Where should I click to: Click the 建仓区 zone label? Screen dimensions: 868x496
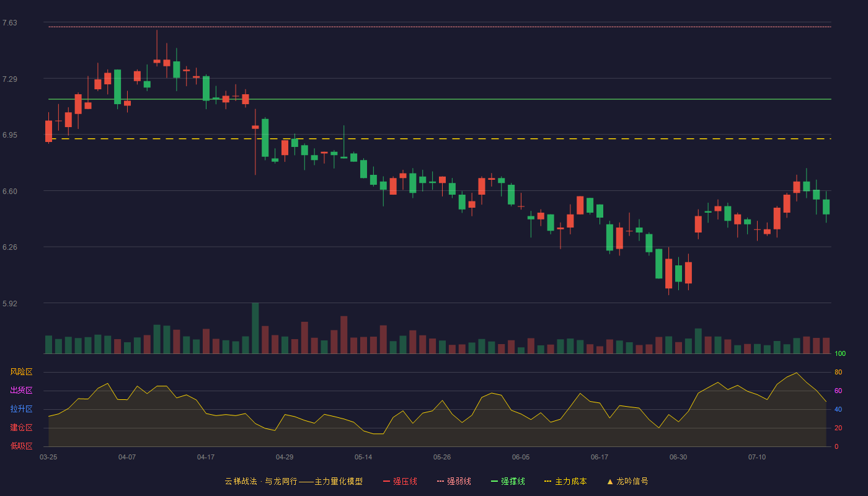pos(21,428)
